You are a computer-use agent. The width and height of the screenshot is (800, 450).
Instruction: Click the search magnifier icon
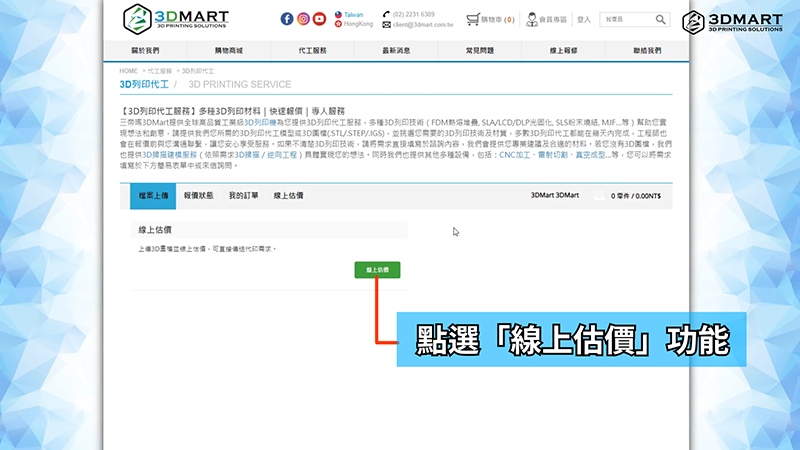pyautogui.click(x=659, y=19)
